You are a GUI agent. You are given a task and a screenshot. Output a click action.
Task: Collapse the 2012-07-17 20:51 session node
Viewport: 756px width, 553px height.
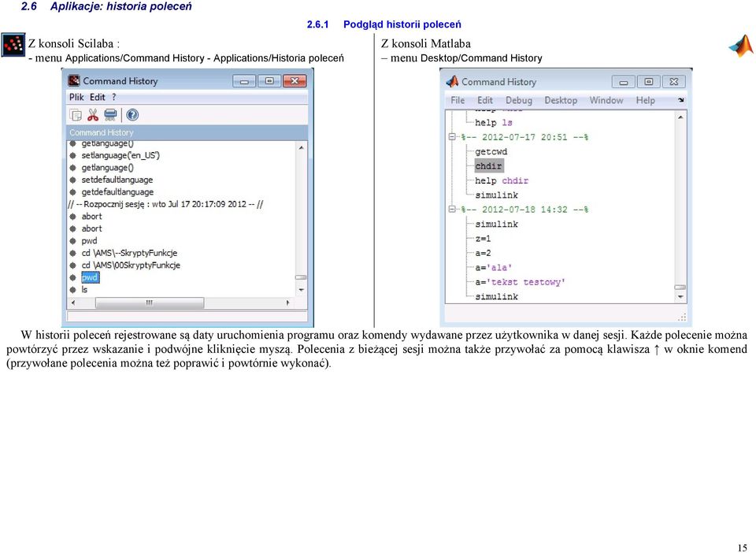click(452, 137)
